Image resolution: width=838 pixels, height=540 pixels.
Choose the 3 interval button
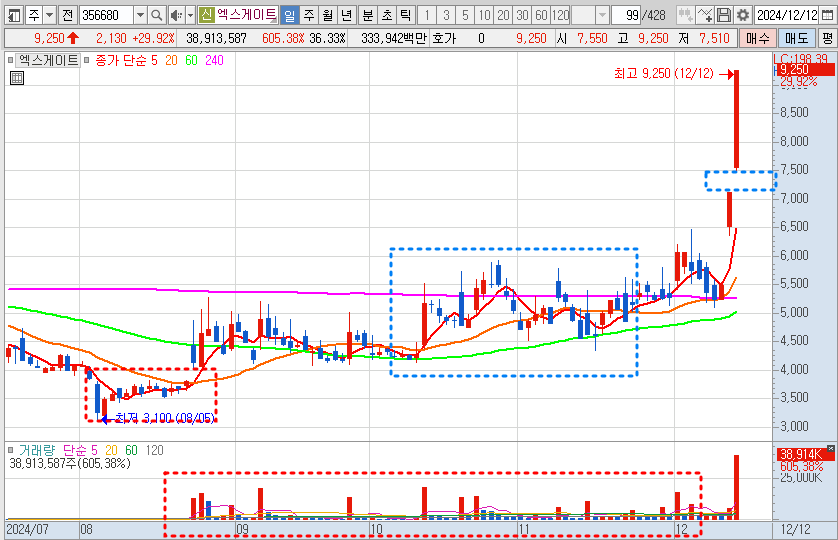(446, 15)
